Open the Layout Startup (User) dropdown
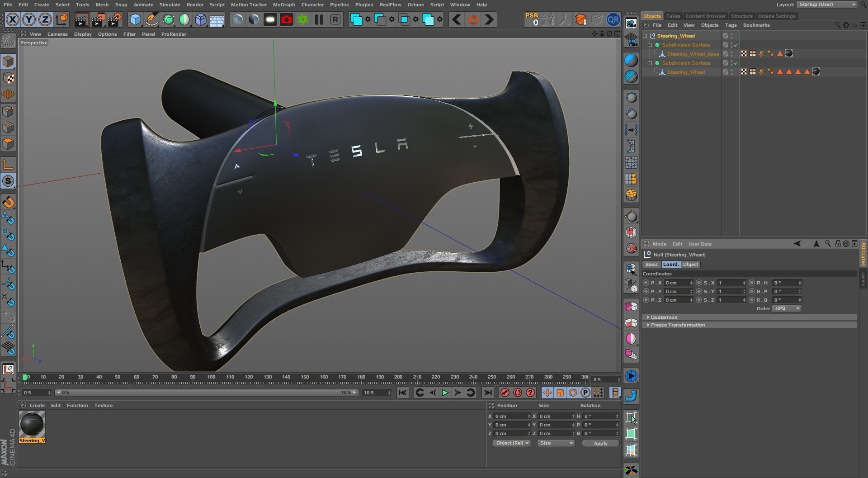Screen dimensions: 868x478 pyautogui.click(x=827, y=5)
